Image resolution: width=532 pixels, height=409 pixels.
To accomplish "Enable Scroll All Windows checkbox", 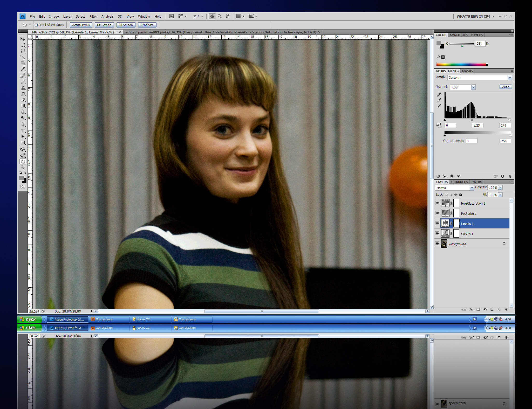I will [36, 25].
